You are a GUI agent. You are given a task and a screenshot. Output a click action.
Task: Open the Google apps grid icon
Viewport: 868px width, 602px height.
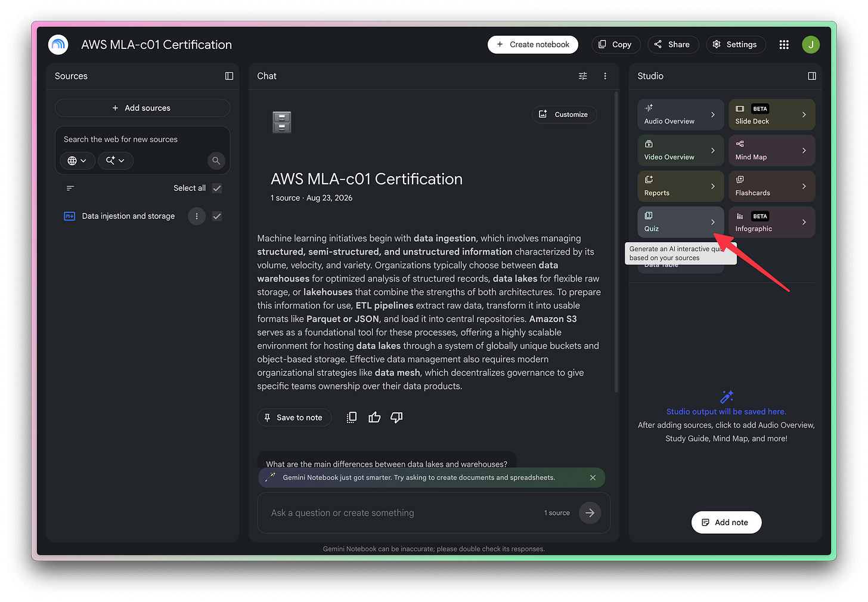[x=784, y=45]
